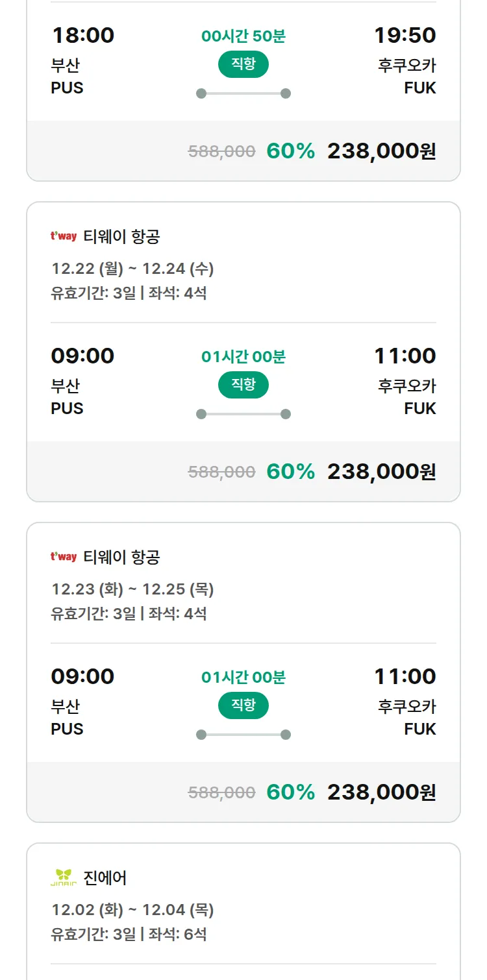Click the 19:50 Fukuoka arrival time
This screenshot has width=487, height=980.
point(405,35)
